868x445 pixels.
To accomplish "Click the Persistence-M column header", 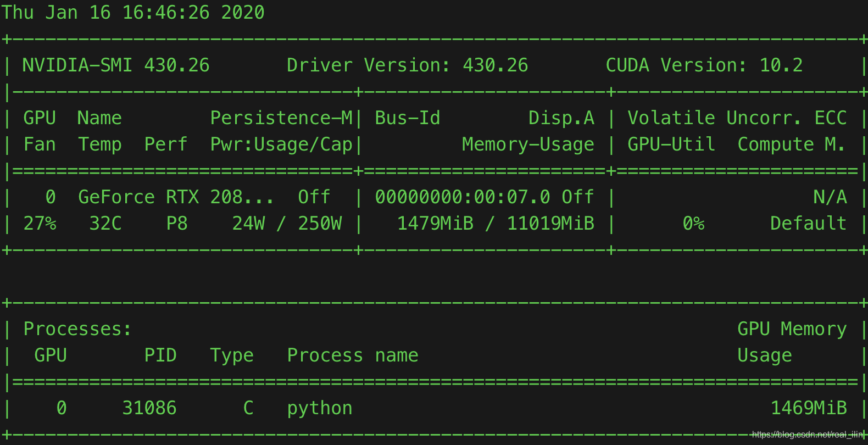I will point(281,118).
